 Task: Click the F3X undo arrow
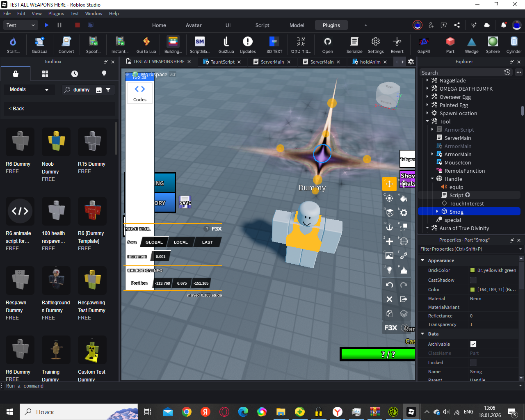(x=389, y=285)
